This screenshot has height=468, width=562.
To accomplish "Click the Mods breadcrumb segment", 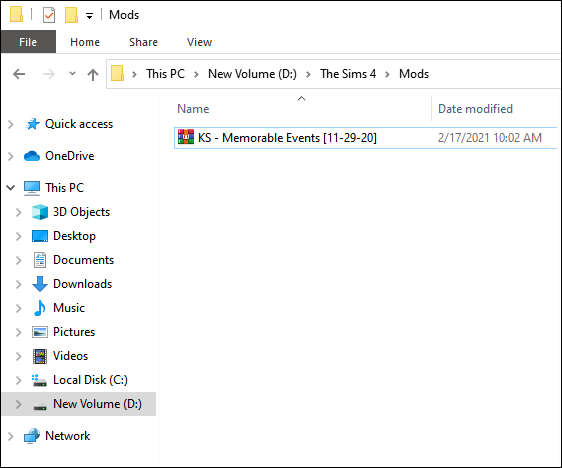I will [x=414, y=74].
